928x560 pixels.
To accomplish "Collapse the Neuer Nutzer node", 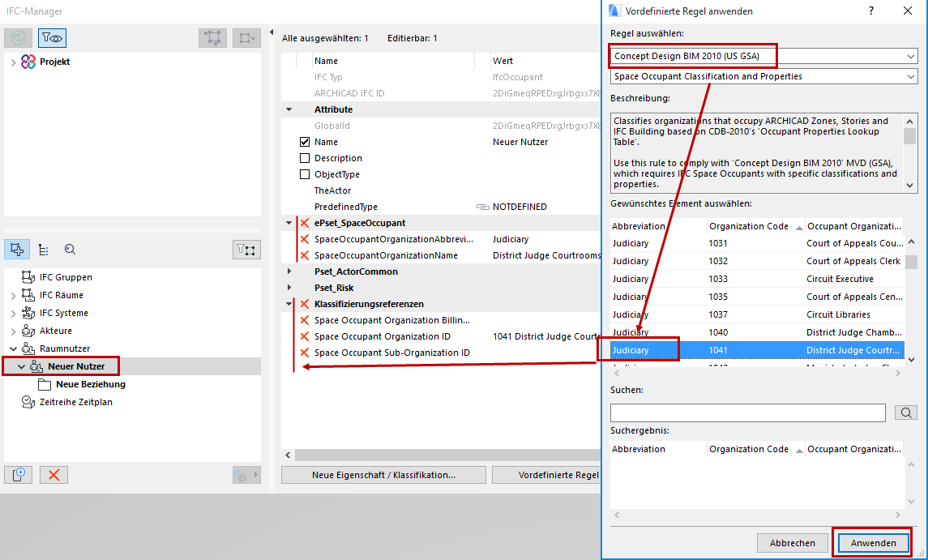I will tap(21, 366).
